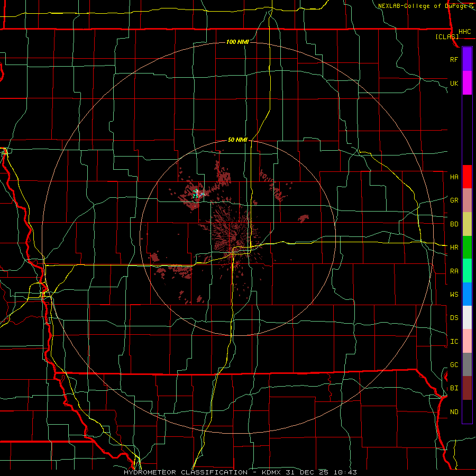
Task: Click the IC legend label
Action: pyautogui.click(x=454, y=342)
